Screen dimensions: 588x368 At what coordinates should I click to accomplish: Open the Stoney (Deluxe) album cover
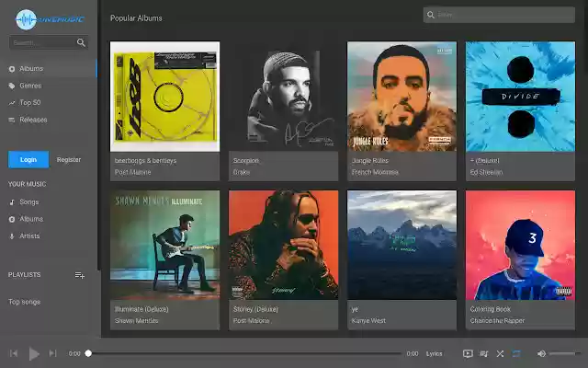(x=284, y=246)
